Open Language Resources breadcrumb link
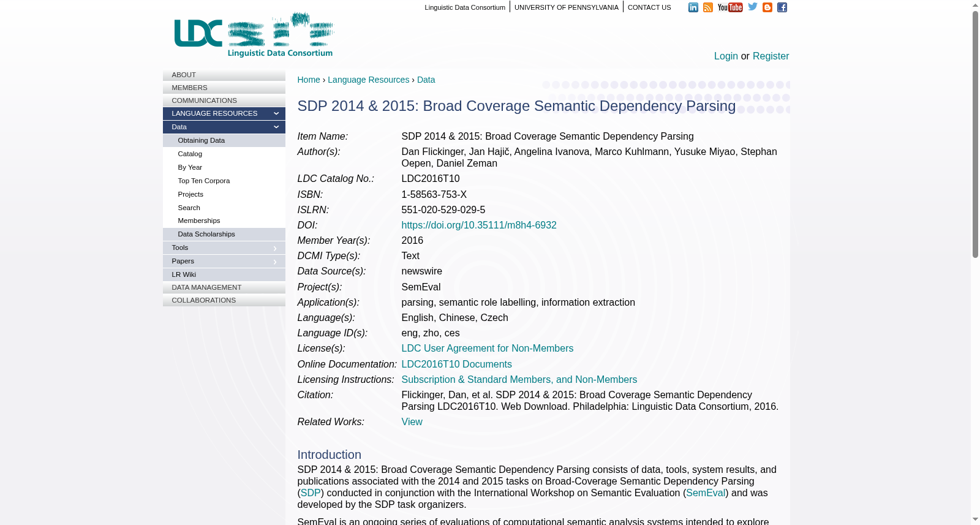980x525 pixels. [x=368, y=80]
